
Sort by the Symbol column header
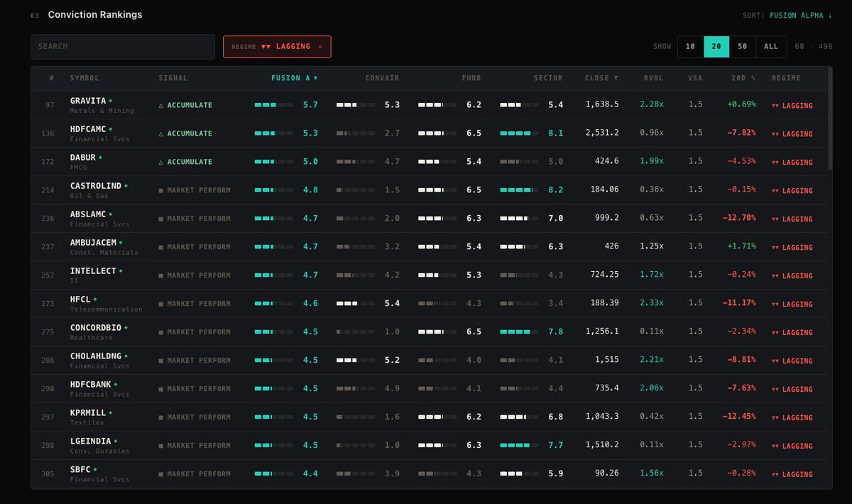point(84,78)
